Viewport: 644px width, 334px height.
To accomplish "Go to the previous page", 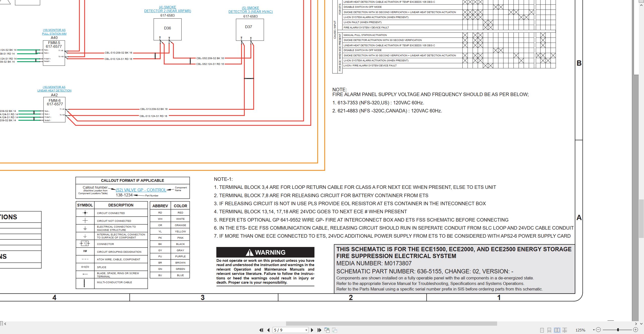I will pos(268,330).
